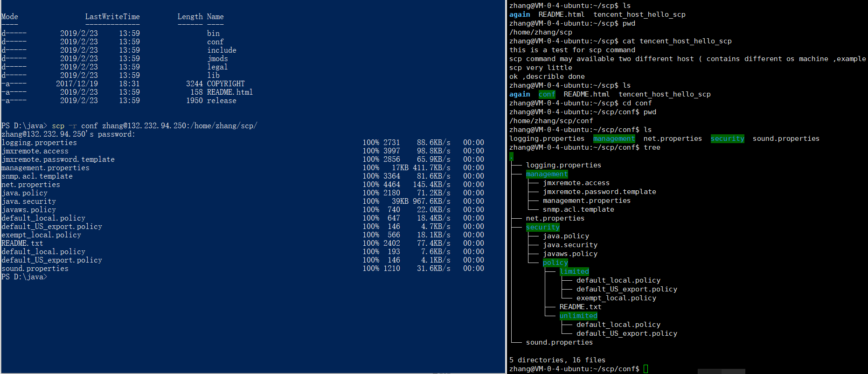Click highlighted 'management' in conf ls output
Screen dimensions: 868x374
click(614, 139)
